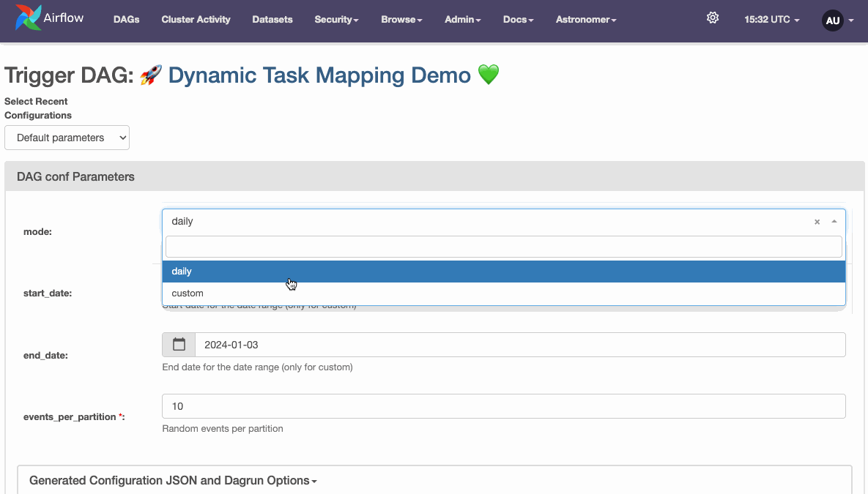Open the Browse menu
The height and width of the screenshot is (494, 868).
click(401, 20)
